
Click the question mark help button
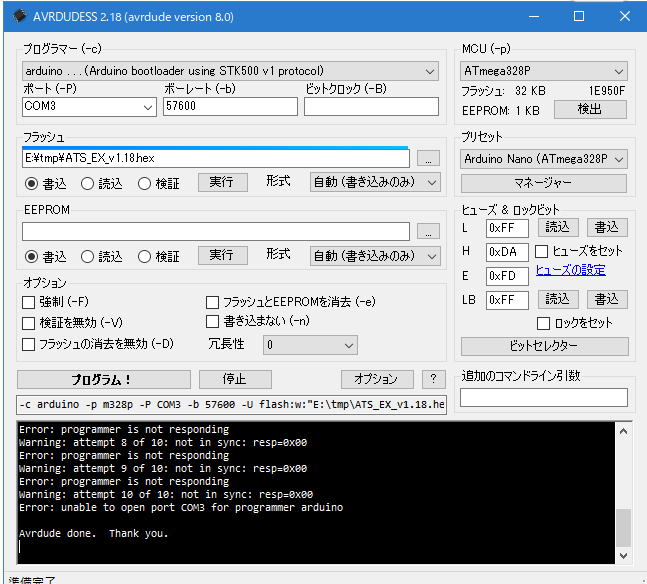click(433, 379)
